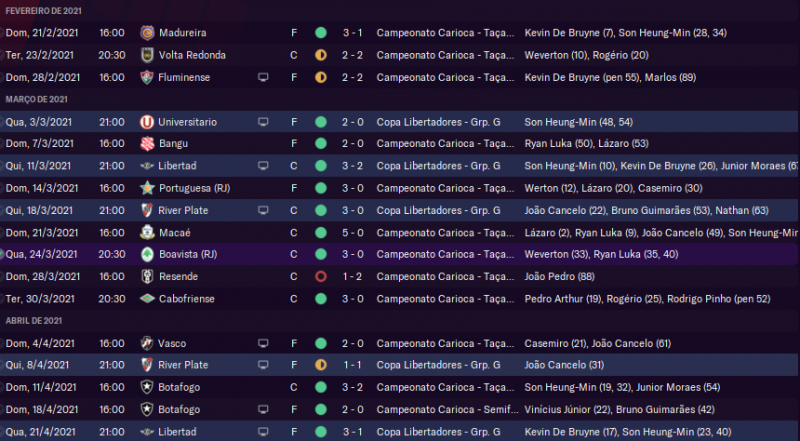Click the 1 - 2 score against Resende
The height and width of the screenshot is (441, 800).
(x=352, y=275)
